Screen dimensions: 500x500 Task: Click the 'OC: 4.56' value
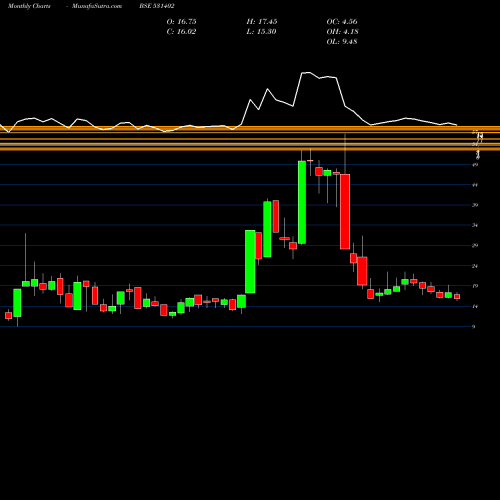click(x=342, y=22)
